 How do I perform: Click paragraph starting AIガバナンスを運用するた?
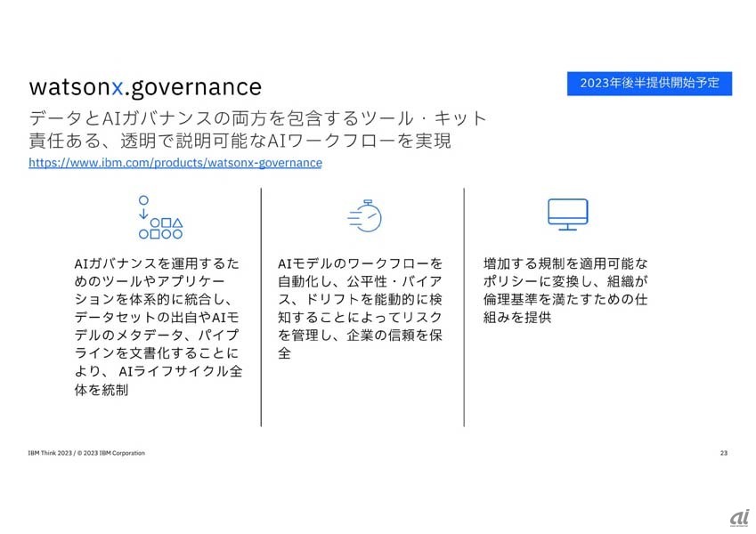(159, 327)
